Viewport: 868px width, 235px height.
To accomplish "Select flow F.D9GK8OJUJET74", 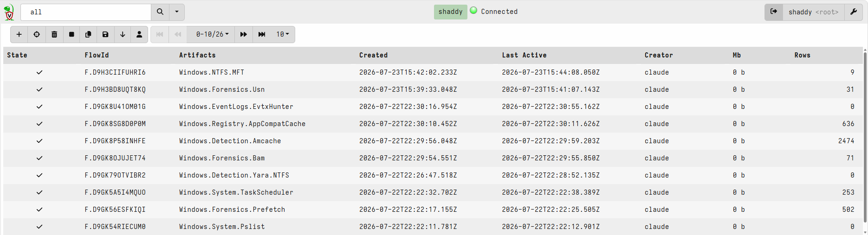I will (x=115, y=158).
